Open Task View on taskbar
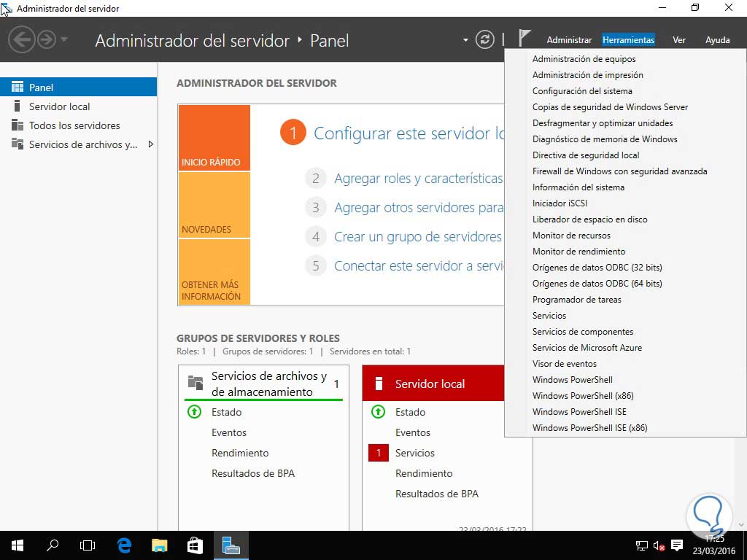The width and height of the screenshot is (747, 560). click(x=88, y=545)
